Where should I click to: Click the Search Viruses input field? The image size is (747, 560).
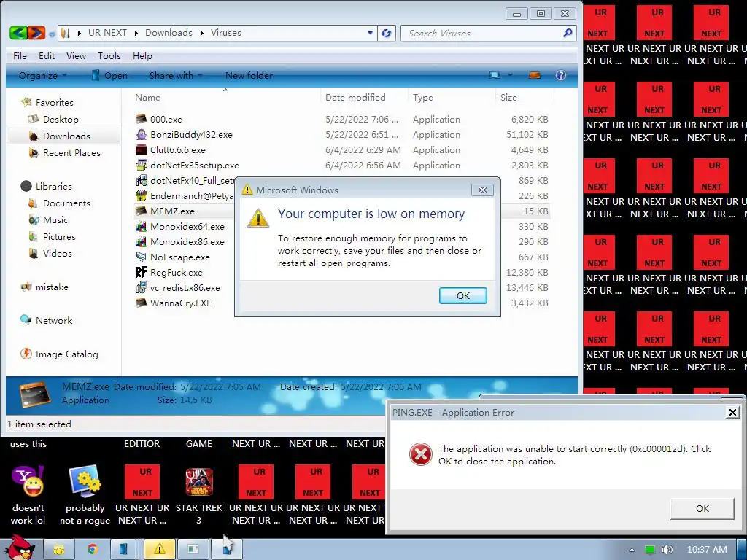click(x=481, y=33)
